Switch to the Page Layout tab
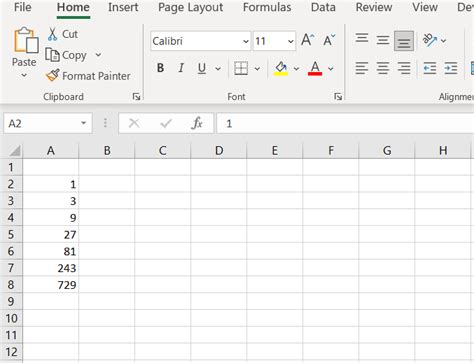The image size is (474, 363). [191, 7]
